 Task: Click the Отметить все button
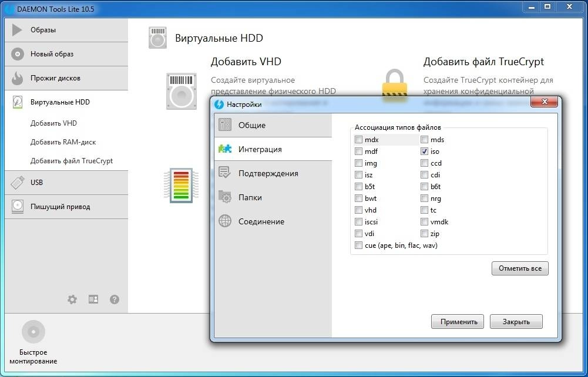[520, 268]
